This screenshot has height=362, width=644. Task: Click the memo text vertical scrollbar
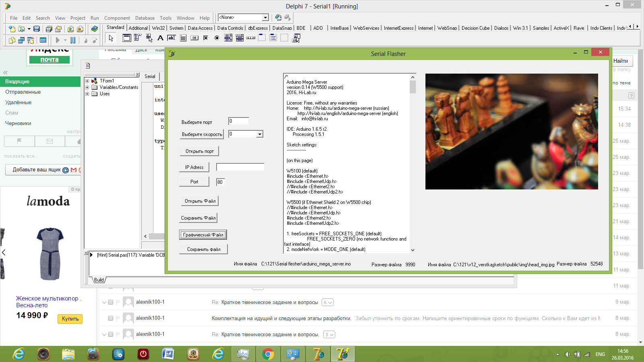[413, 161]
